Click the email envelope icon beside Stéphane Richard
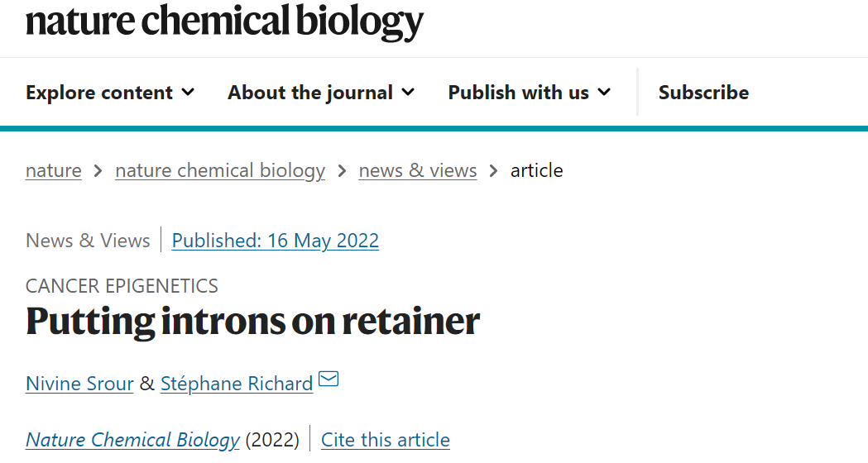This screenshot has height=463, width=868. [328, 380]
